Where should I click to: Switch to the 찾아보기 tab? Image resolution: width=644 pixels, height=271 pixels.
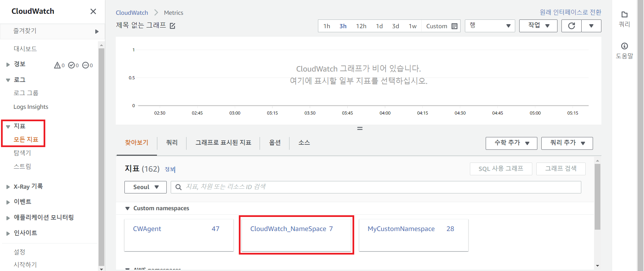pos(137,143)
